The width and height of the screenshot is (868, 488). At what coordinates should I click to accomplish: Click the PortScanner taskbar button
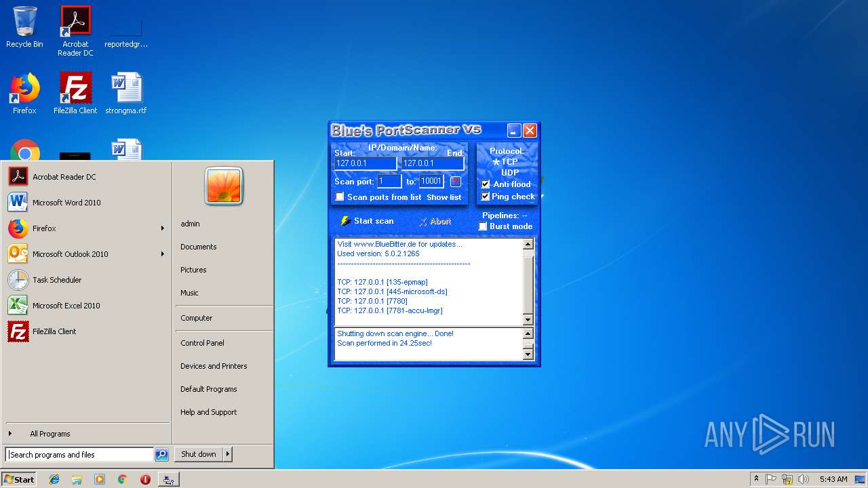pos(168,479)
